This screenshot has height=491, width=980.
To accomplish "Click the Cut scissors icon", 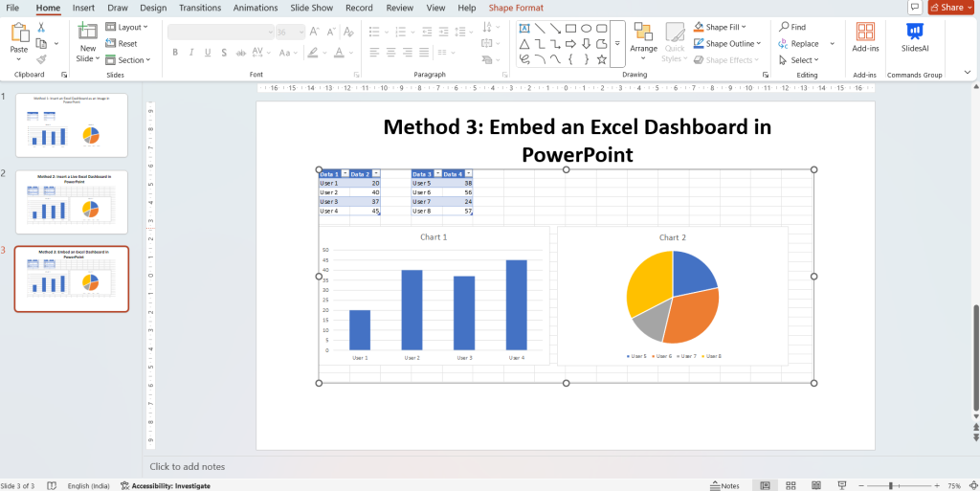I will pos(41,28).
